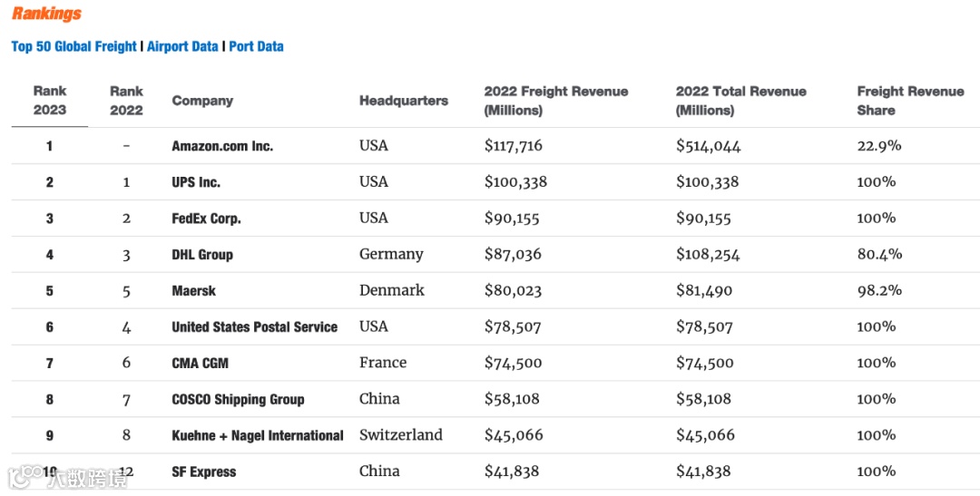The width and height of the screenshot is (980, 496).
Task: Select the Amazon.com Inc. company name
Action: 222,146
